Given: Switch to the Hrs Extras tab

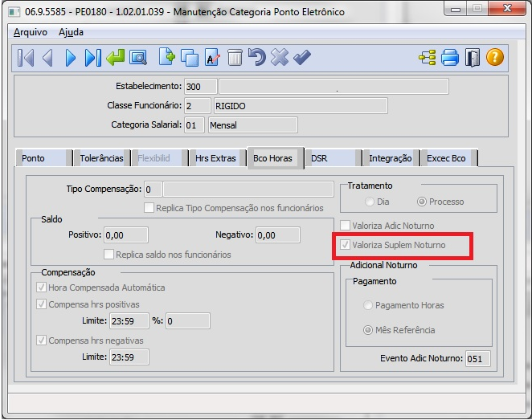Looking at the screenshot, I should pyautogui.click(x=218, y=158).
